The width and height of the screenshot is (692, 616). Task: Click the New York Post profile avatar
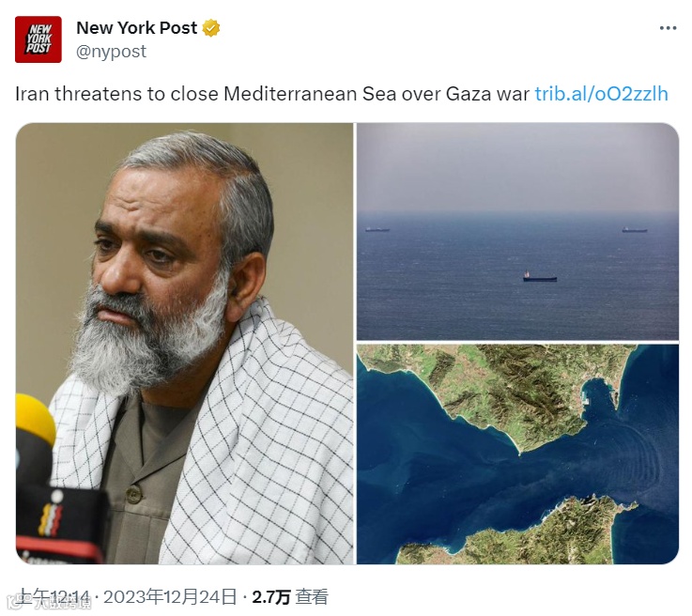click(x=38, y=39)
